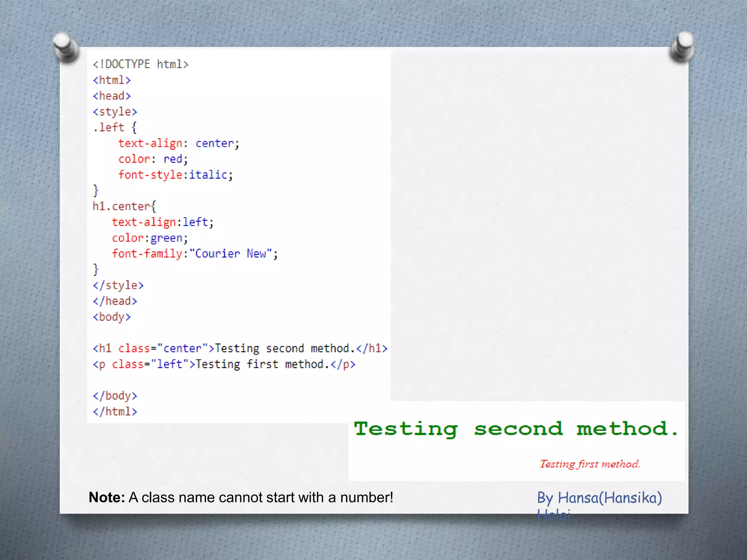Click the red italic Testing first method text
This screenshot has height=560, width=747.
(589, 464)
